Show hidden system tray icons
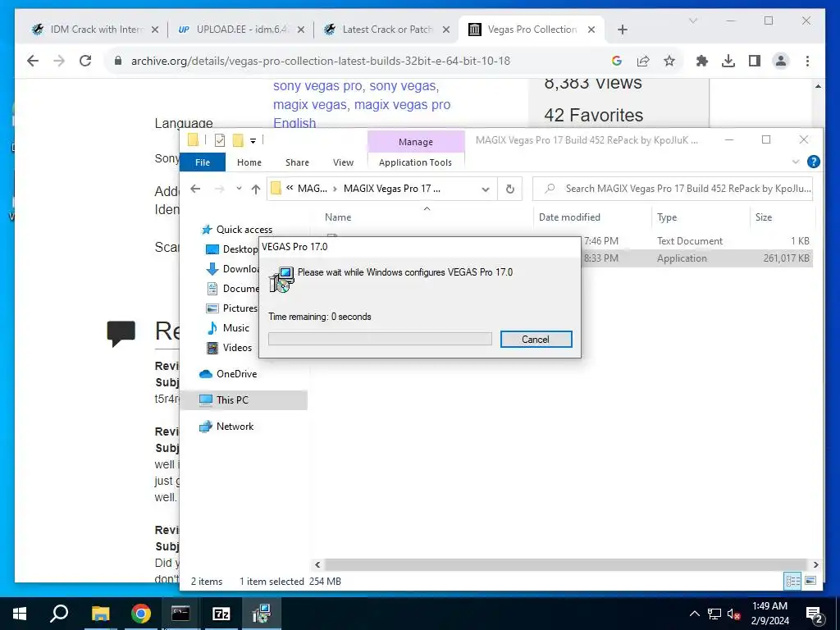Image resolution: width=840 pixels, height=630 pixels. 694,614
